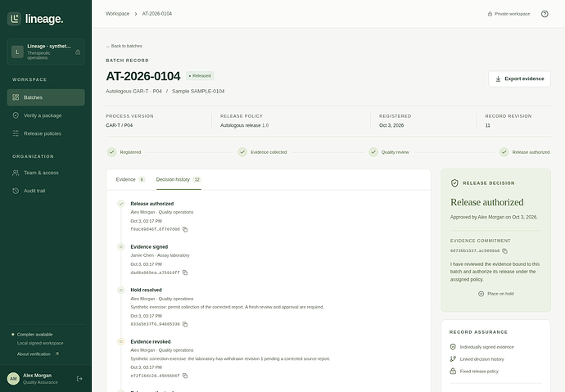Click the Evidence revoked timeline marker

click(121, 341)
